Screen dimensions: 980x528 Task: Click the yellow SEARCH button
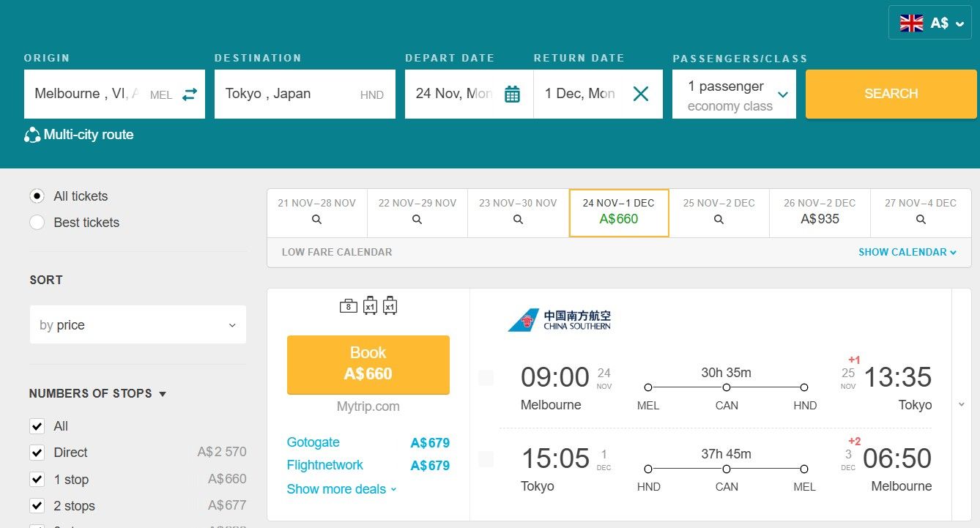click(891, 94)
